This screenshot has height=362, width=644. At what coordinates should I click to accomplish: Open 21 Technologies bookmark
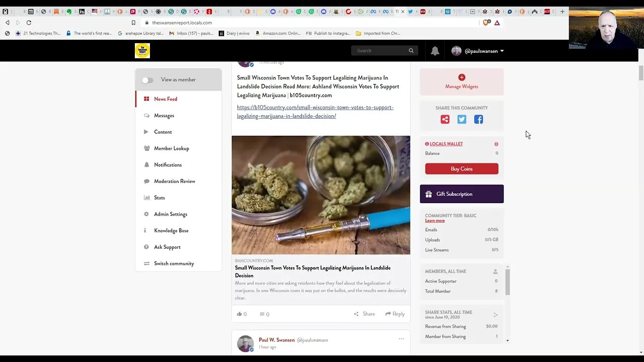pos(38,33)
